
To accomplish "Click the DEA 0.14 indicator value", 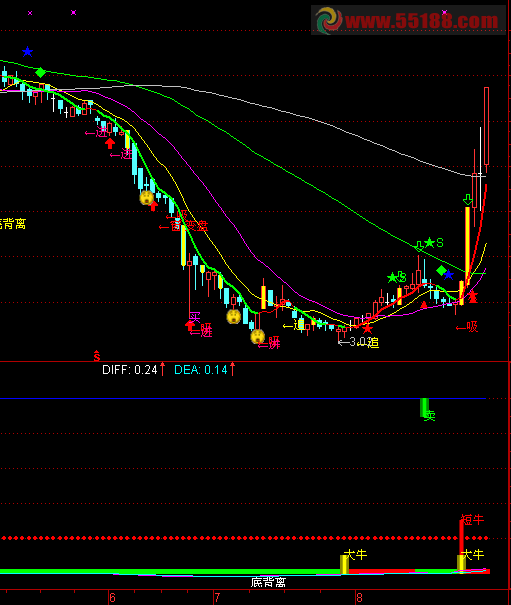I will 201,370.
